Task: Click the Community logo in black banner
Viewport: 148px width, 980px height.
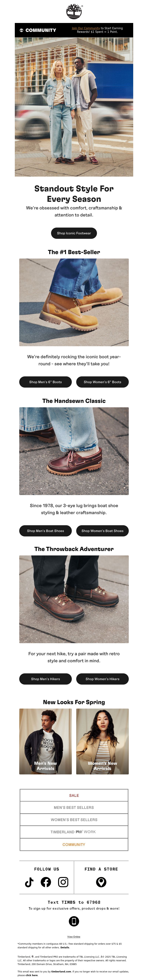Action: click(x=38, y=30)
